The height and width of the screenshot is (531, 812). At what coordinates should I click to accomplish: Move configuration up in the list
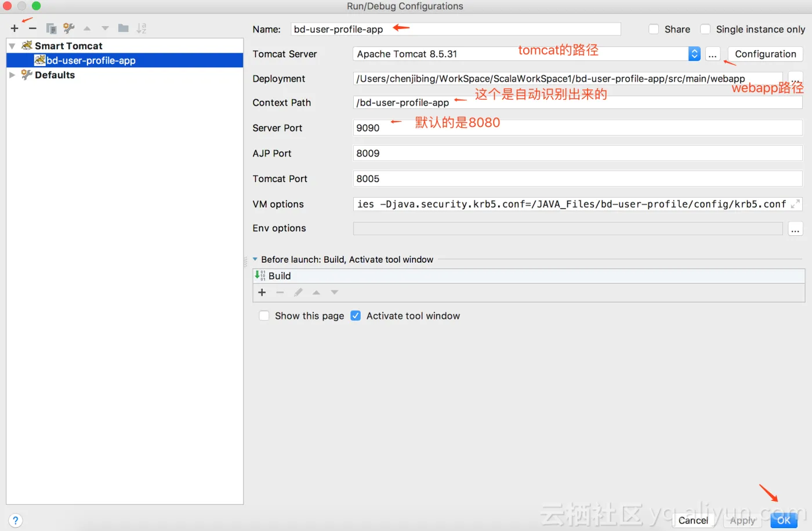click(87, 28)
